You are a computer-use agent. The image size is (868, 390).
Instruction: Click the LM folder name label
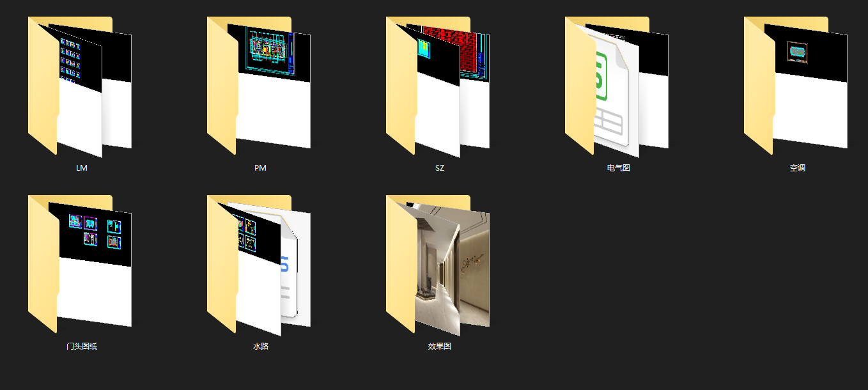coord(81,168)
